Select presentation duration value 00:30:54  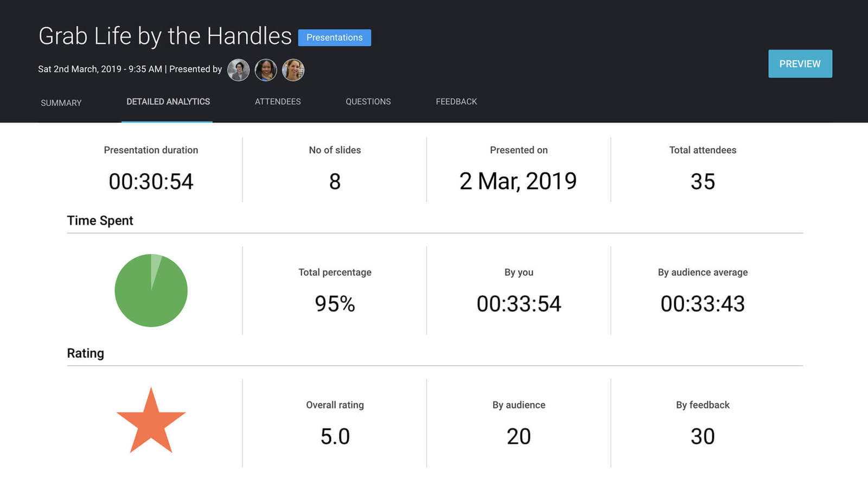pyautogui.click(x=151, y=181)
